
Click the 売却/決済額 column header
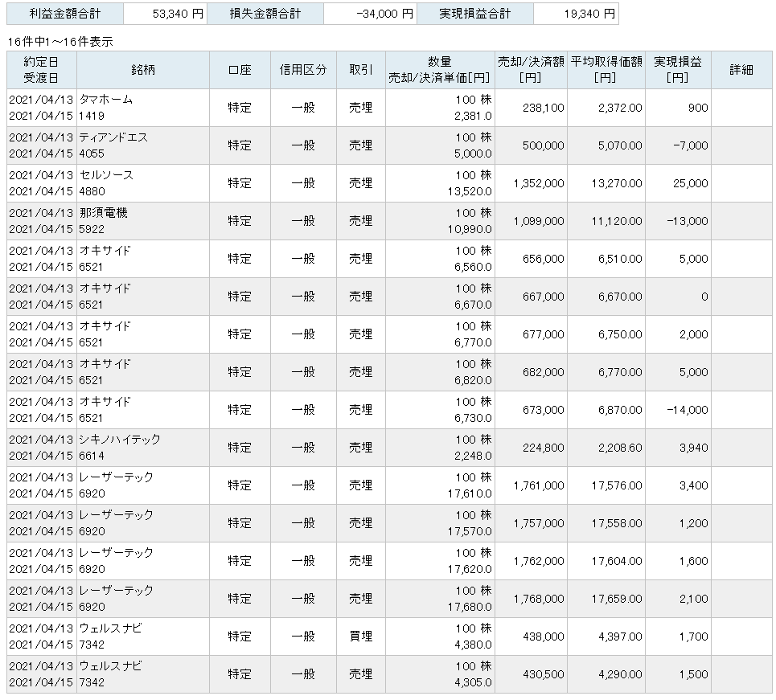[x=531, y=70]
